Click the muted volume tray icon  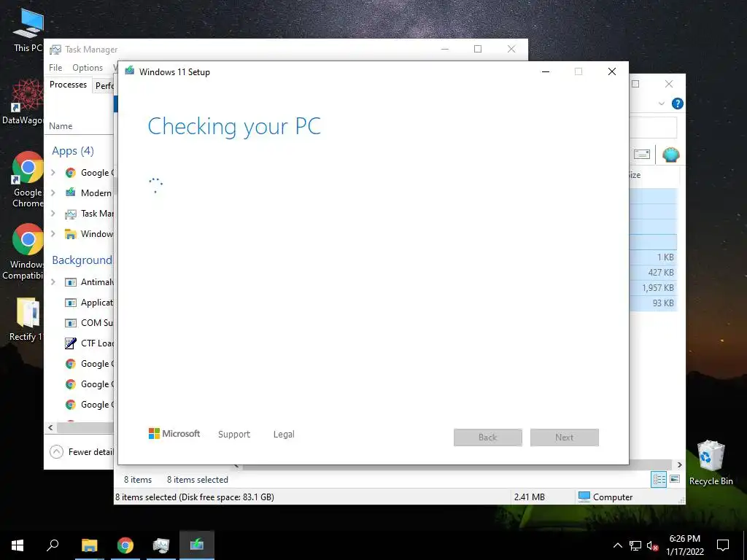[x=652, y=545]
